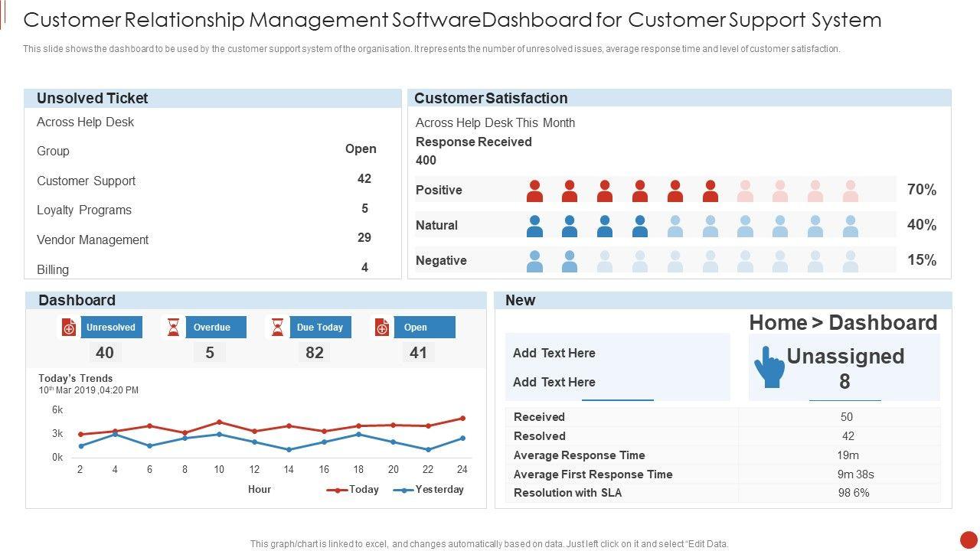Image resolution: width=980 pixels, height=551 pixels.
Task: Click the red circle in the slide corner
Action: (x=969, y=540)
